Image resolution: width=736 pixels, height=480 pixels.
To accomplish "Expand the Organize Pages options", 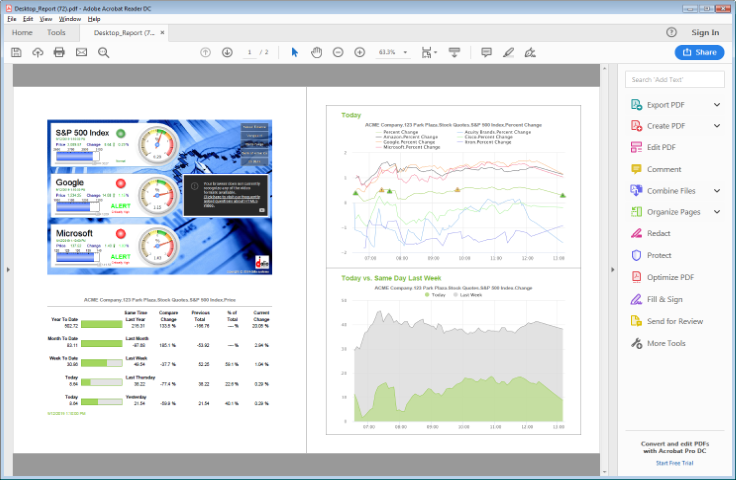I will tap(717, 212).
